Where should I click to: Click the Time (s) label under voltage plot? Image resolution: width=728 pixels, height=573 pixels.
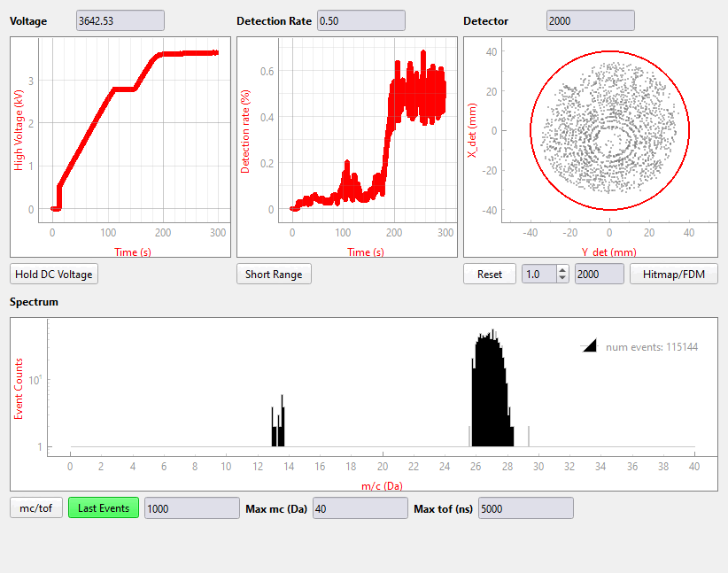(133, 252)
